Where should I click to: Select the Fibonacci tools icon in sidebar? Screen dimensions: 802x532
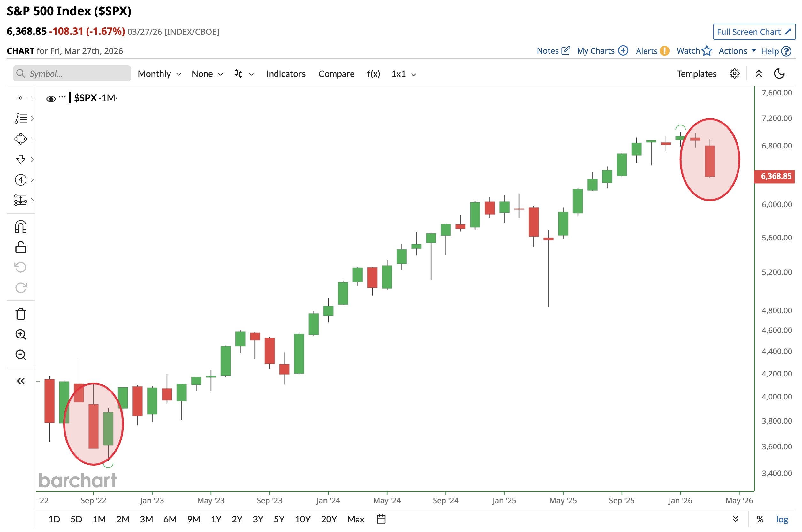point(20,118)
